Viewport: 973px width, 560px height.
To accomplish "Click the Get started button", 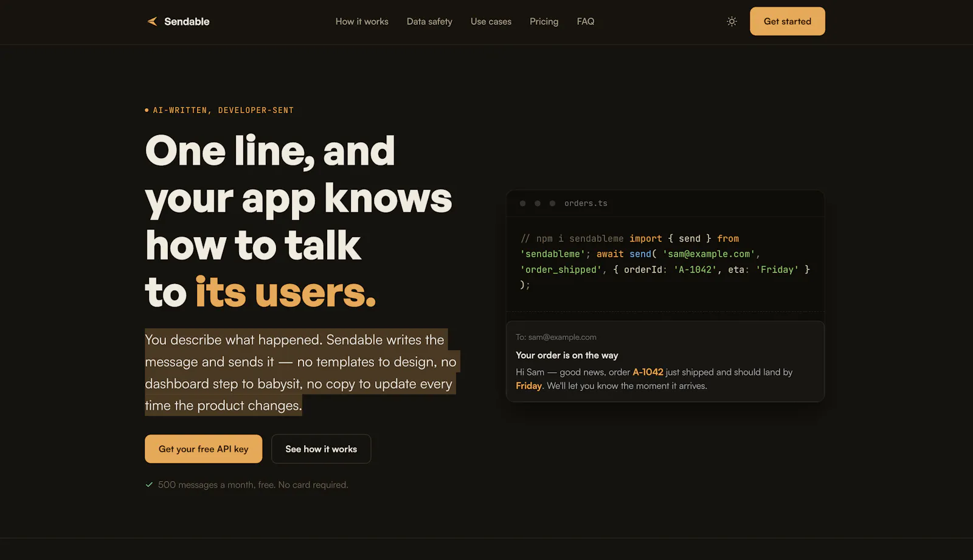I will point(788,21).
